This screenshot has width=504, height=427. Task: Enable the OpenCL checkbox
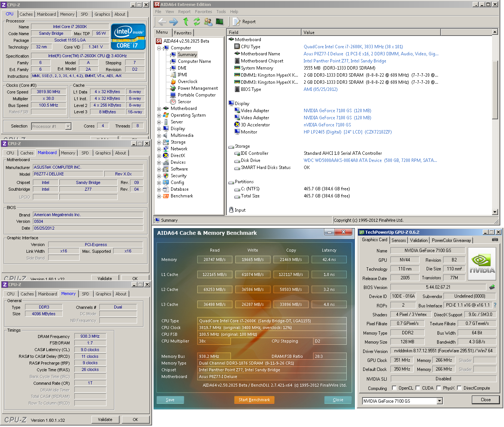pos(394,388)
